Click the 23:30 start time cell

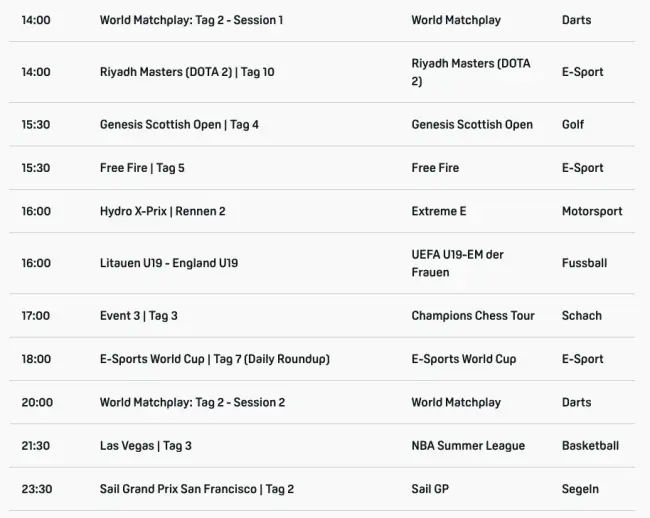[x=37, y=489]
